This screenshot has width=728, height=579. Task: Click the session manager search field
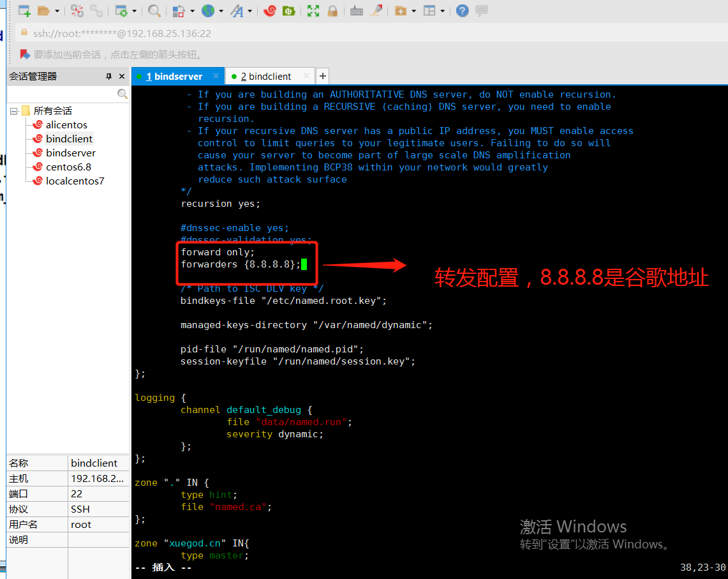[x=63, y=94]
